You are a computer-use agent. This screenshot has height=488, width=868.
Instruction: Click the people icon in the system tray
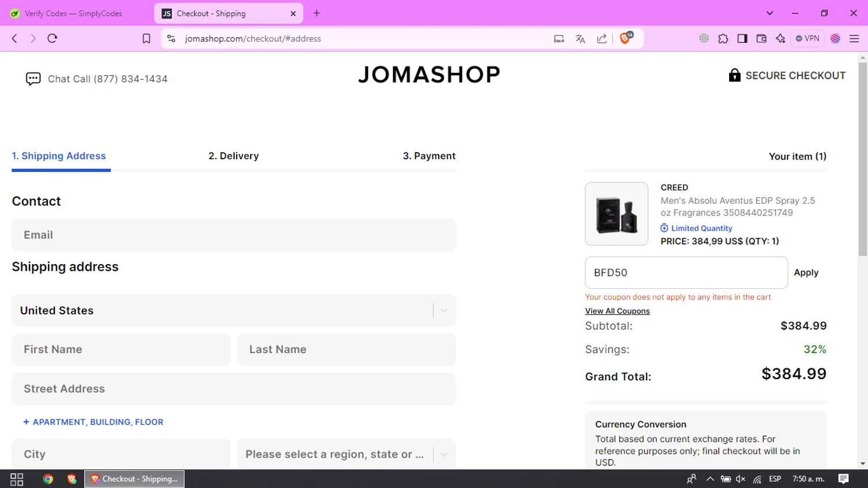point(692,479)
